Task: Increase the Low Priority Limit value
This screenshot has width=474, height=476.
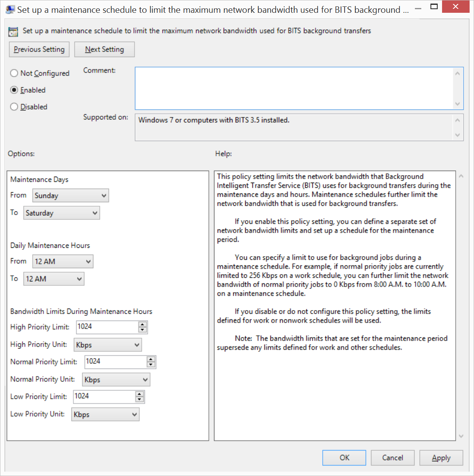Action: coord(139,394)
